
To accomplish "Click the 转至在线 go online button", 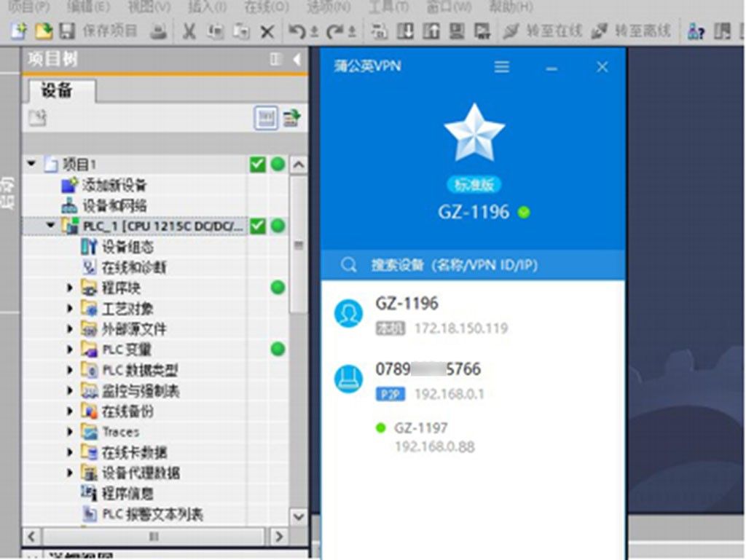I will [543, 31].
